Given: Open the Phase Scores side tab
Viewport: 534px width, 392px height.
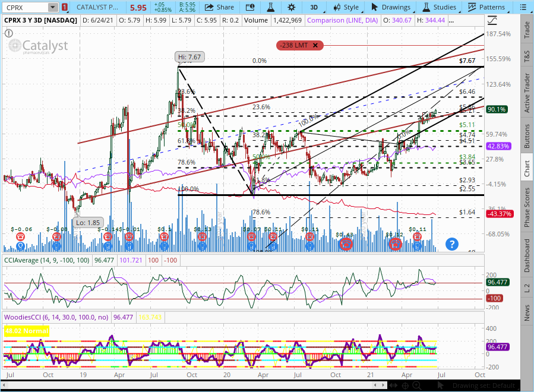Looking at the screenshot, I should (527, 207).
